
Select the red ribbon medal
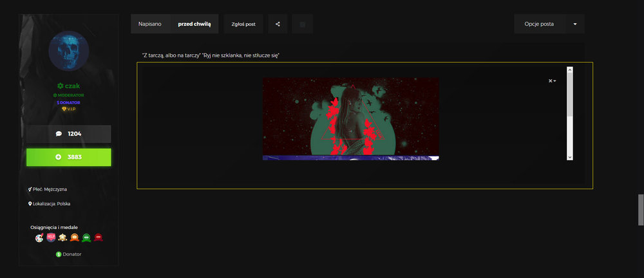98,237
